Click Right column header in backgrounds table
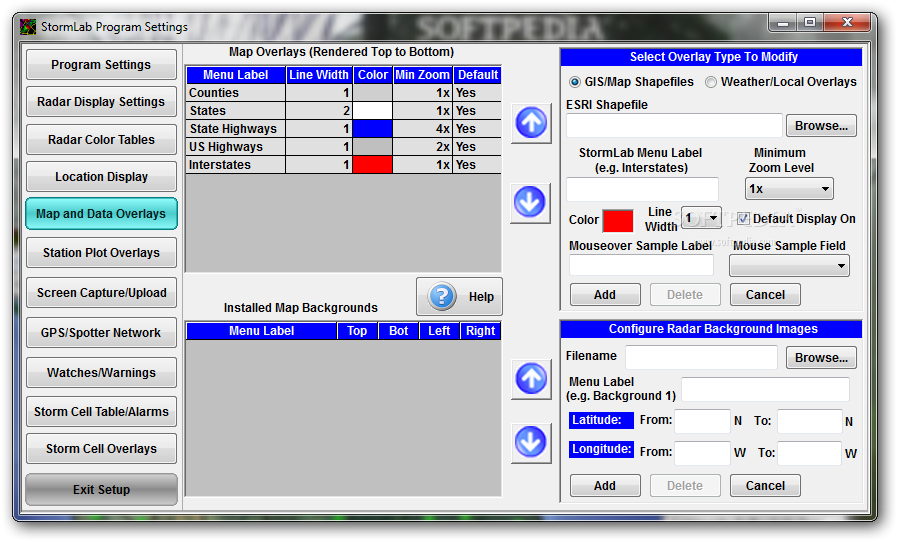Screen dimensions: 898x542 480,331
